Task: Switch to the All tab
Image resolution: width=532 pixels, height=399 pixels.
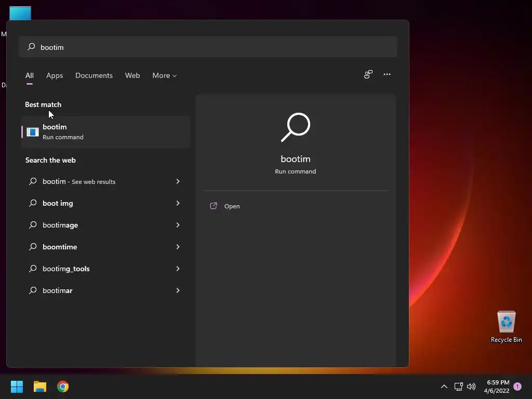Action: coord(30,75)
